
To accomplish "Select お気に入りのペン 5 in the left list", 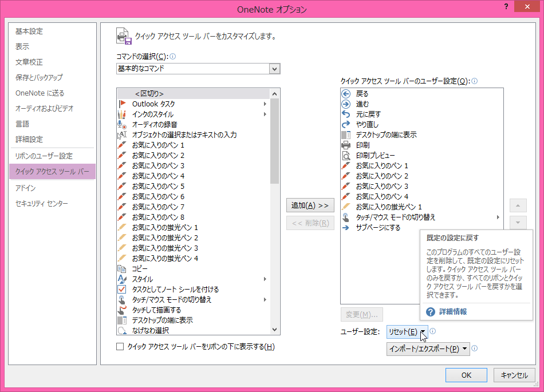I will pos(193,186).
